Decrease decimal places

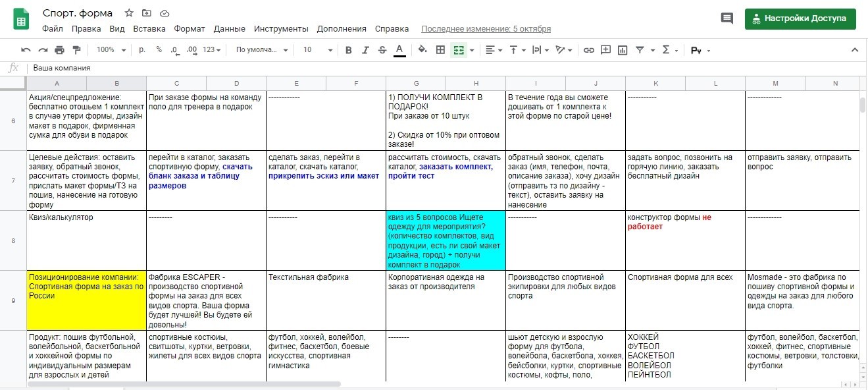pos(174,50)
